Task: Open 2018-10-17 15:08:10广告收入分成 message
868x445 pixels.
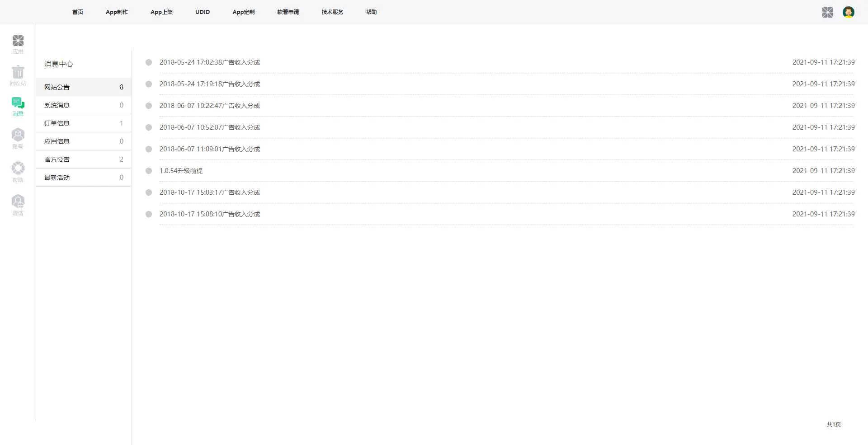Action: [210, 214]
